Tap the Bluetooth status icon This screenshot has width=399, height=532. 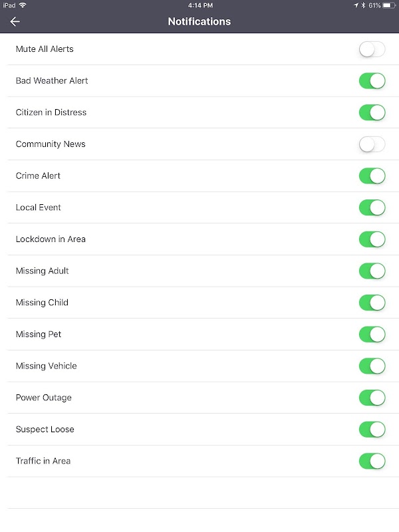pos(363,5)
